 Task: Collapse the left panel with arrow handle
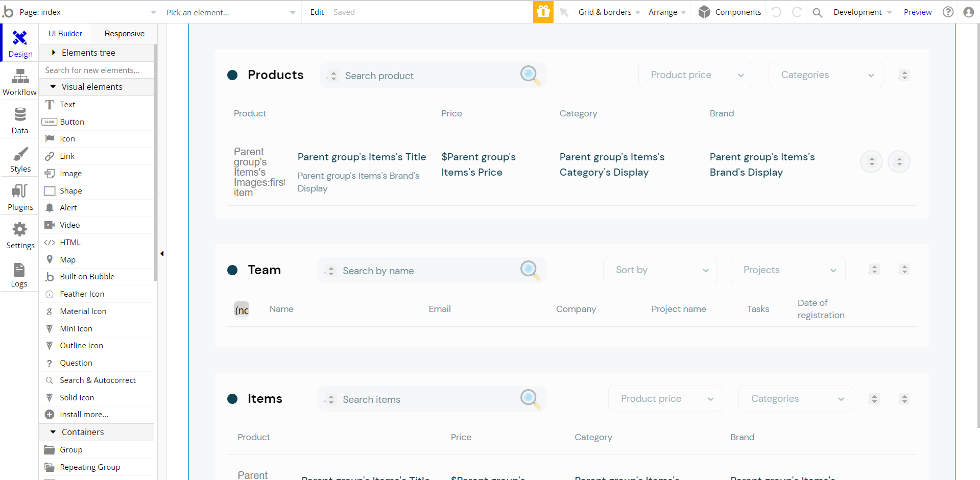point(162,253)
